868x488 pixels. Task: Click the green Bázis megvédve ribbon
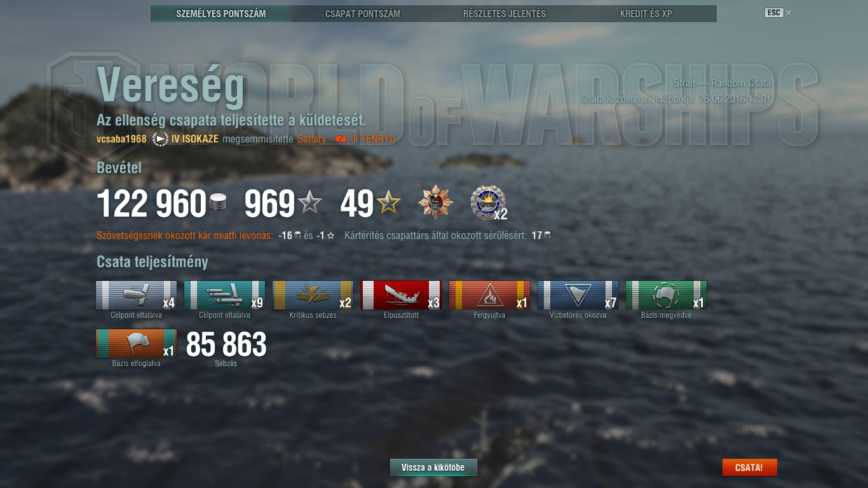point(666,295)
